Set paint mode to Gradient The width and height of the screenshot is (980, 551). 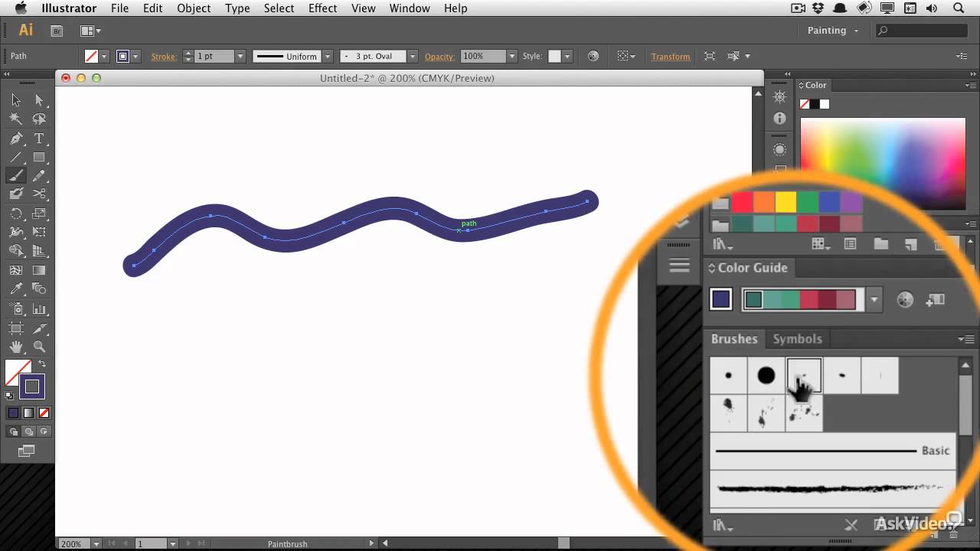click(x=28, y=412)
